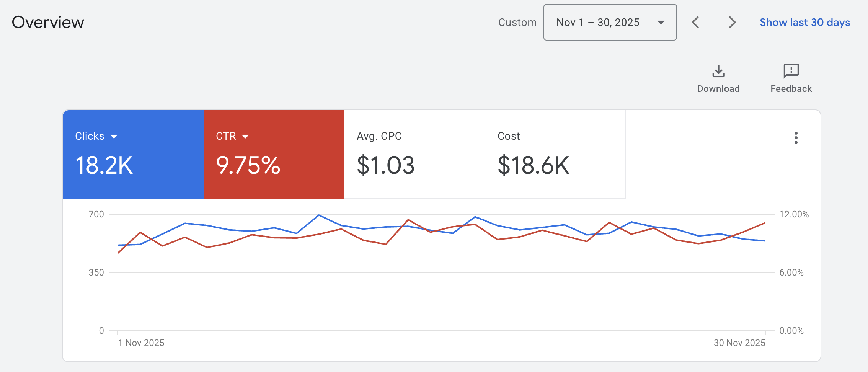Click the Download arrow icon

718,71
